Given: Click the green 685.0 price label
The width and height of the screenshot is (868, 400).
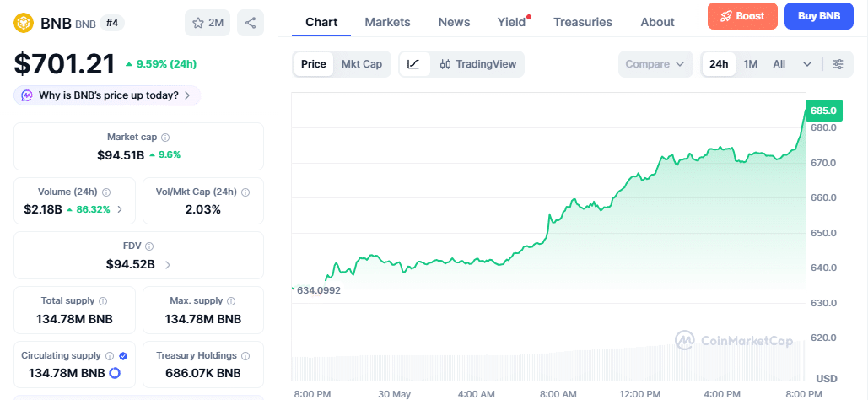Looking at the screenshot, I should (824, 111).
